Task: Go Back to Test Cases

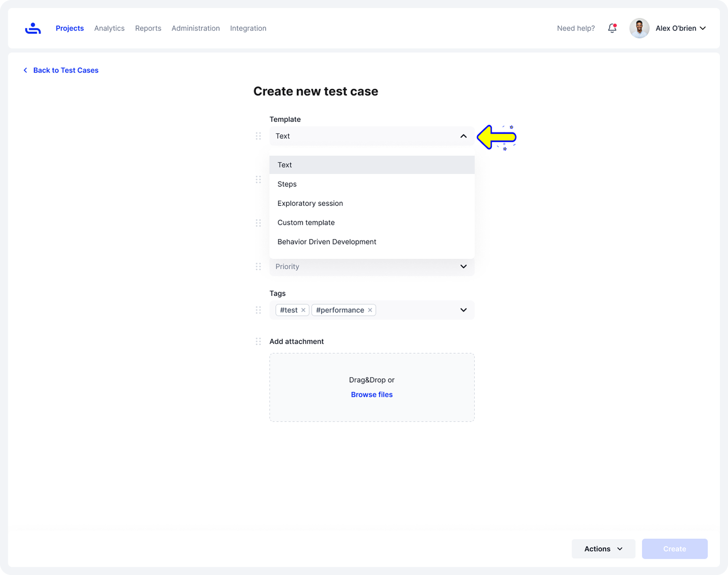Action: pos(66,70)
